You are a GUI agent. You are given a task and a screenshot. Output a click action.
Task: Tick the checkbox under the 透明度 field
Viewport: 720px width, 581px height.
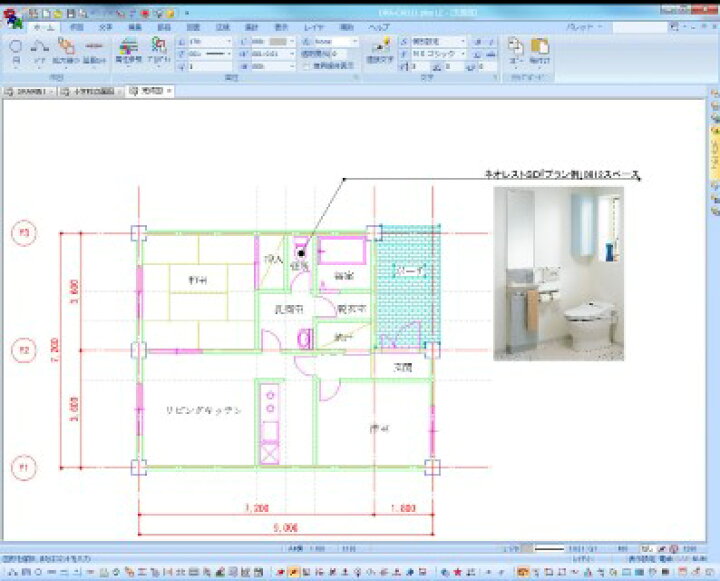coord(306,66)
